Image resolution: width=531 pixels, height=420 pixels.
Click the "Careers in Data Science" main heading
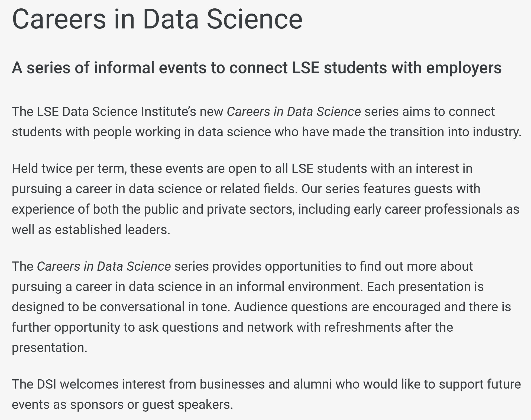click(x=157, y=20)
